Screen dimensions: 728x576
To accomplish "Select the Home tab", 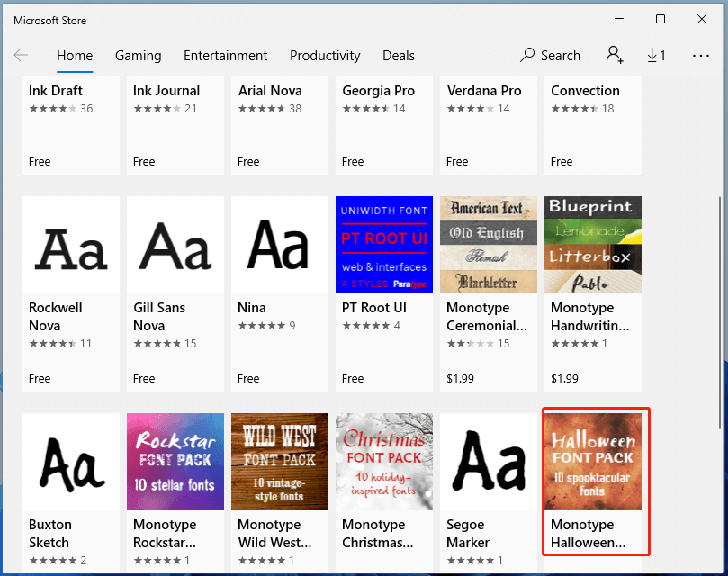I will click(x=75, y=55).
